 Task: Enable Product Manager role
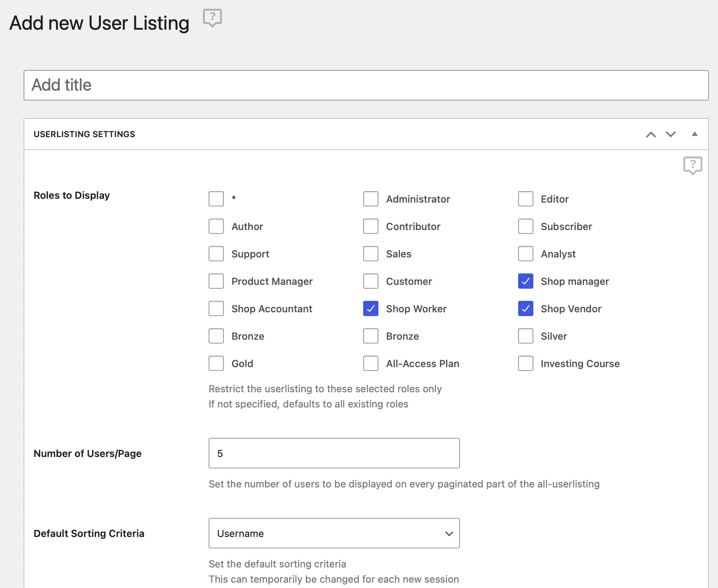(216, 281)
